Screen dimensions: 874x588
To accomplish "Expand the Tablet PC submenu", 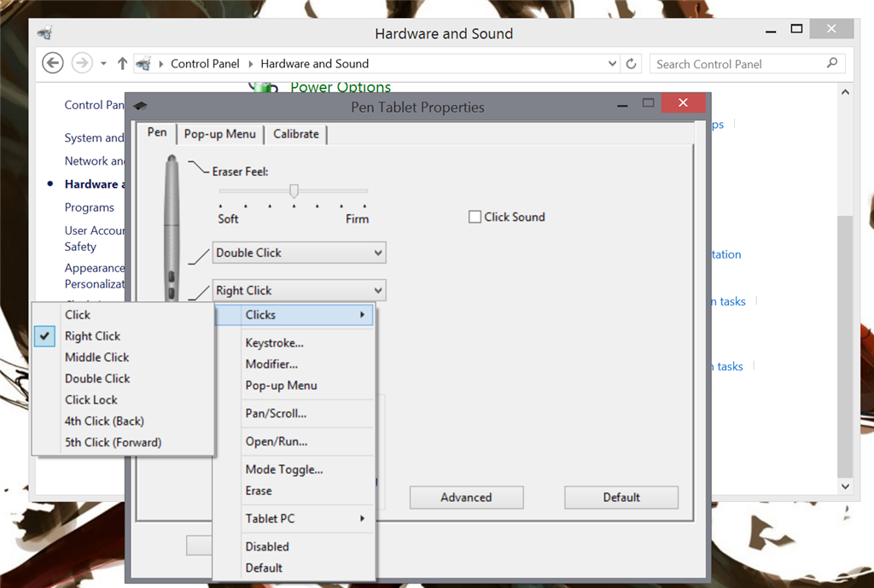I will (x=294, y=518).
